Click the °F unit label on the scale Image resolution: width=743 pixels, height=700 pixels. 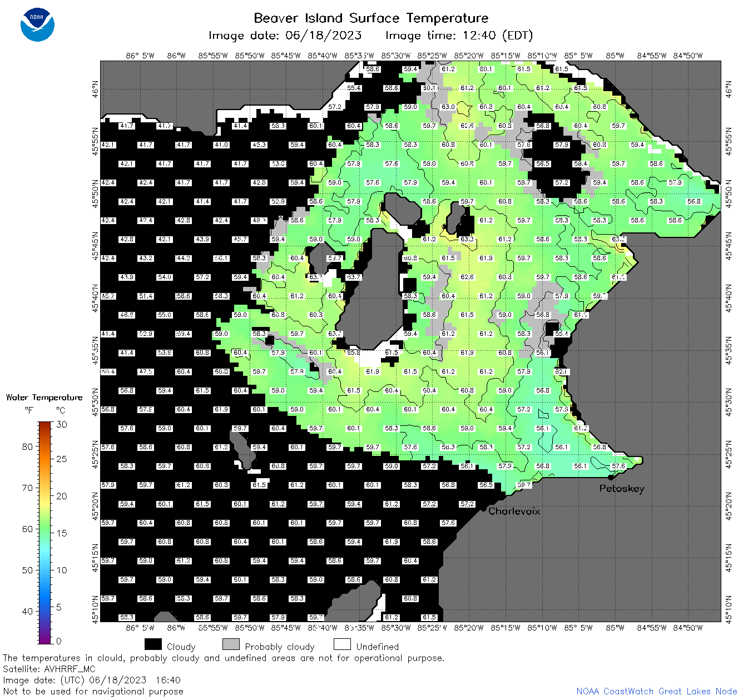click(x=29, y=411)
